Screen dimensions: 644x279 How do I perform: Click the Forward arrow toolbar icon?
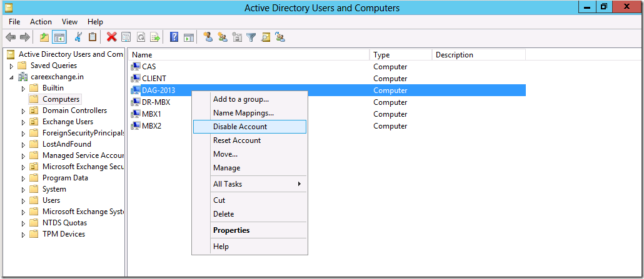(x=25, y=37)
